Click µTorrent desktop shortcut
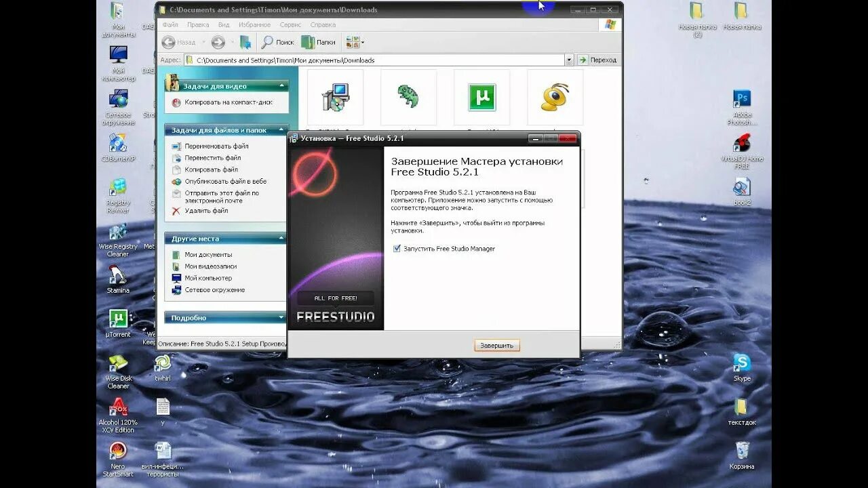Screen dimensions: 868x488 click(118, 323)
